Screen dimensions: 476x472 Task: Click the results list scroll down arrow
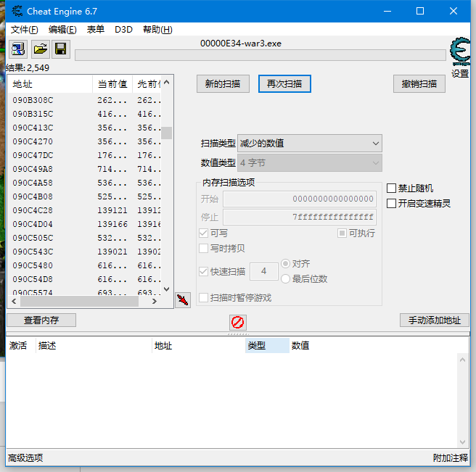coord(166,289)
